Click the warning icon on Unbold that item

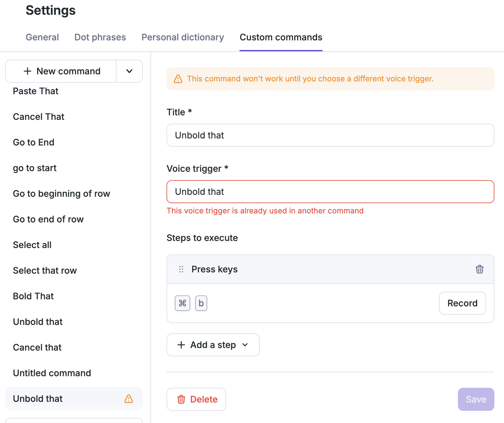tap(129, 399)
